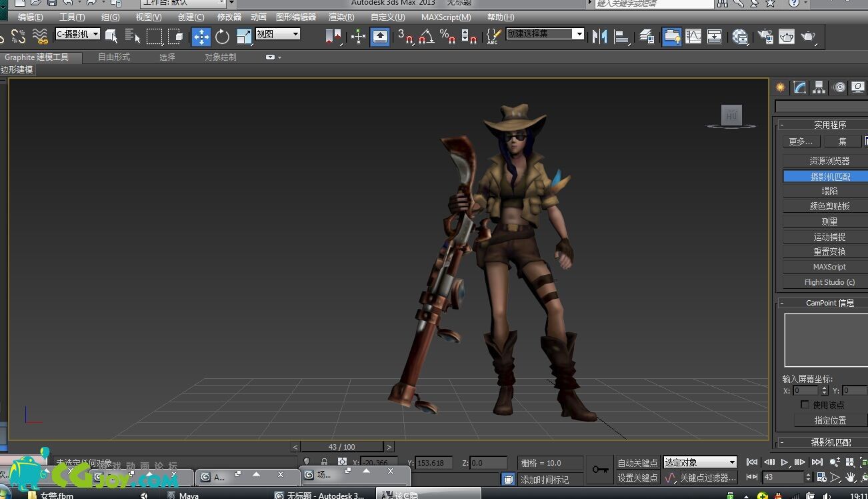This screenshot has height=499, width=868.
Task: Open the 创建选择集 dropdown
Action: [x=545, y=33]
